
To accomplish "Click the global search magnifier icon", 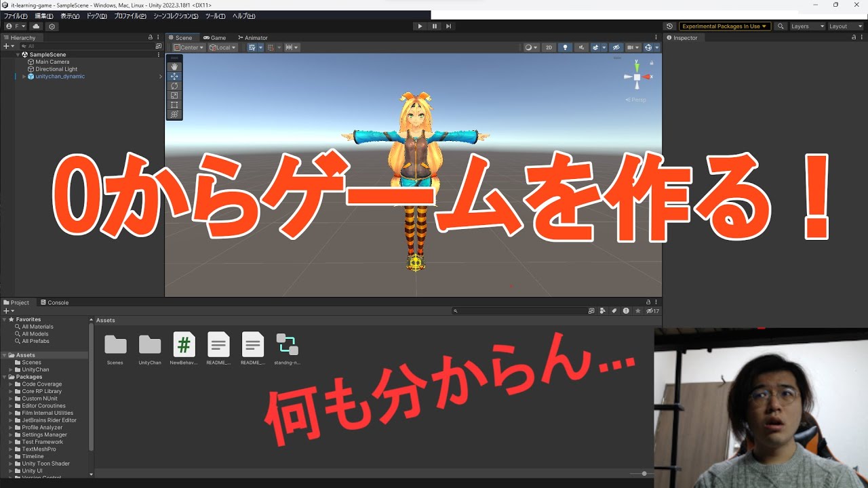I will pos(781,26).
